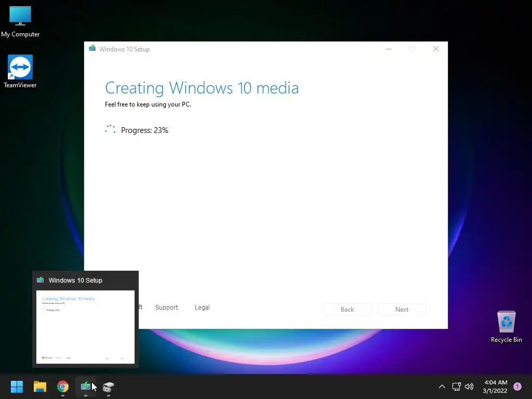This screenshot has width=532, height=399.
Task: Select the Windows 10 Setup taskbar icon
Action: (x=86, y=387)
